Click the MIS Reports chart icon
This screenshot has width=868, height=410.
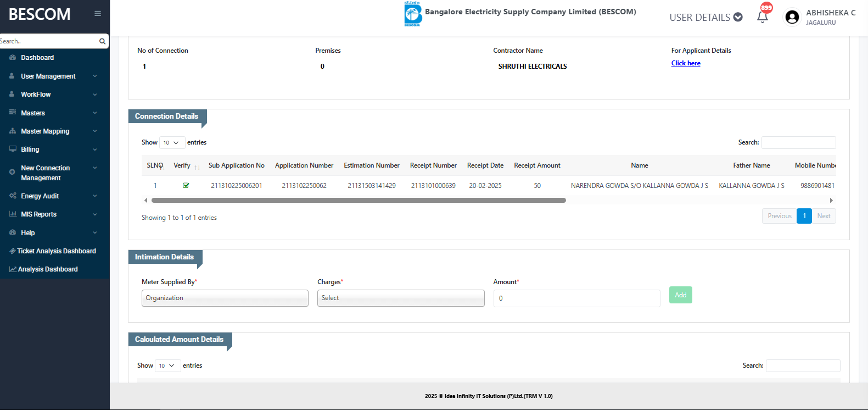pyautogui.click(x=13, y=214)
